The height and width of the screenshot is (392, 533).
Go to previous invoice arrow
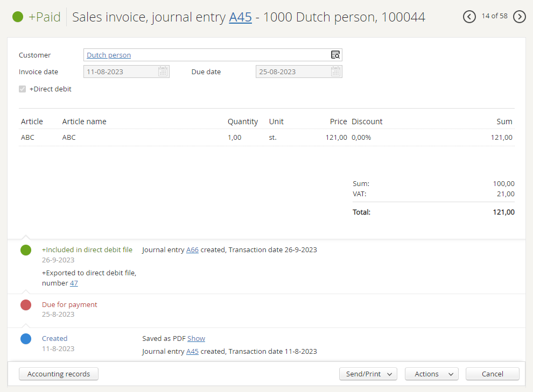point(469,17)
